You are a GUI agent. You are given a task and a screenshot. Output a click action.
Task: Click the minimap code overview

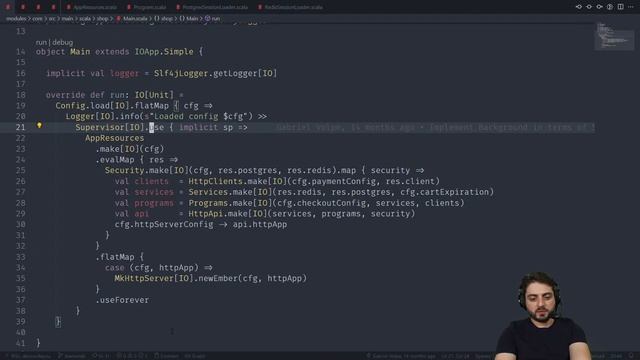[614, 36]
